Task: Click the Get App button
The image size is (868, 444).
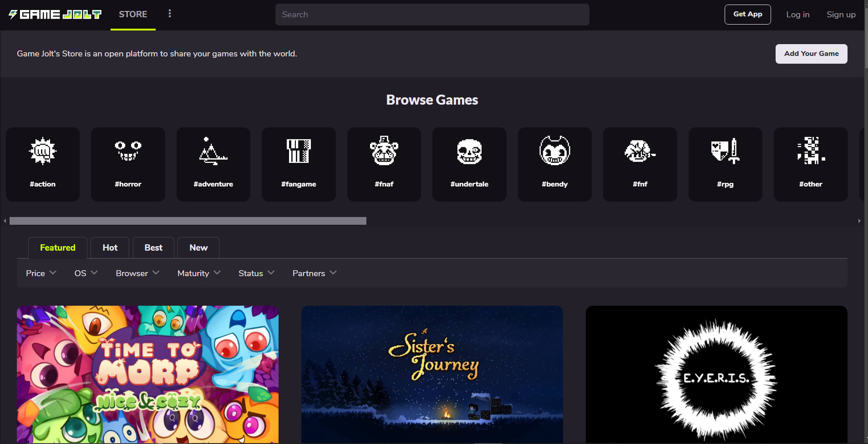Action: pos(747,15)
